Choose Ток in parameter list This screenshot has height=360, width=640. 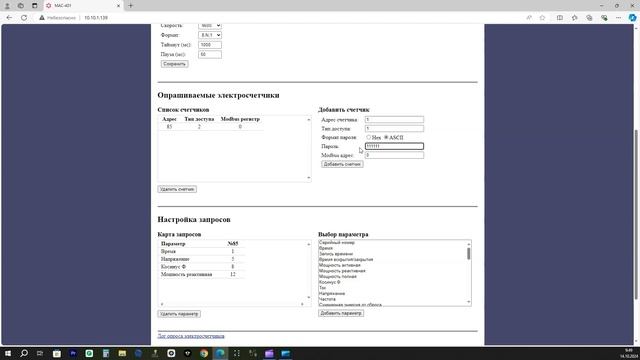[x=322, y=288]
